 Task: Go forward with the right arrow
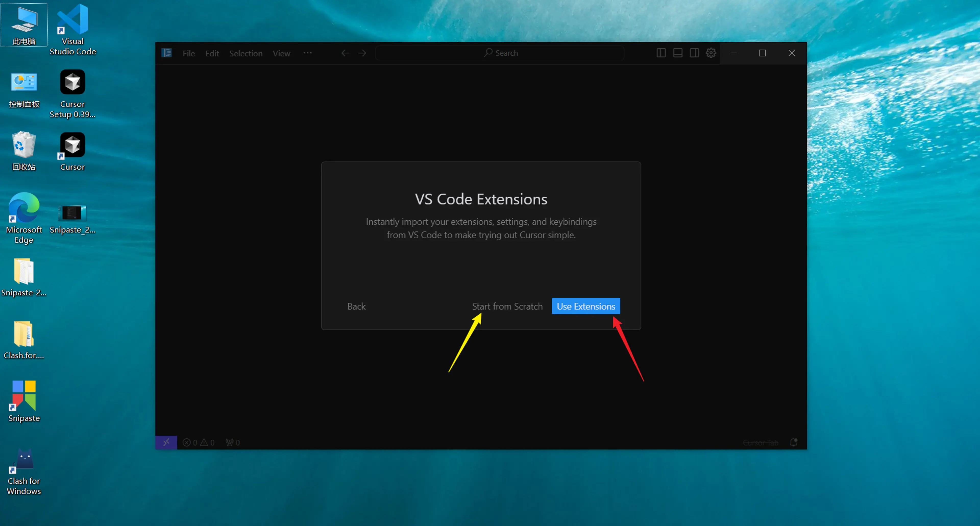(x=362, y=53)
